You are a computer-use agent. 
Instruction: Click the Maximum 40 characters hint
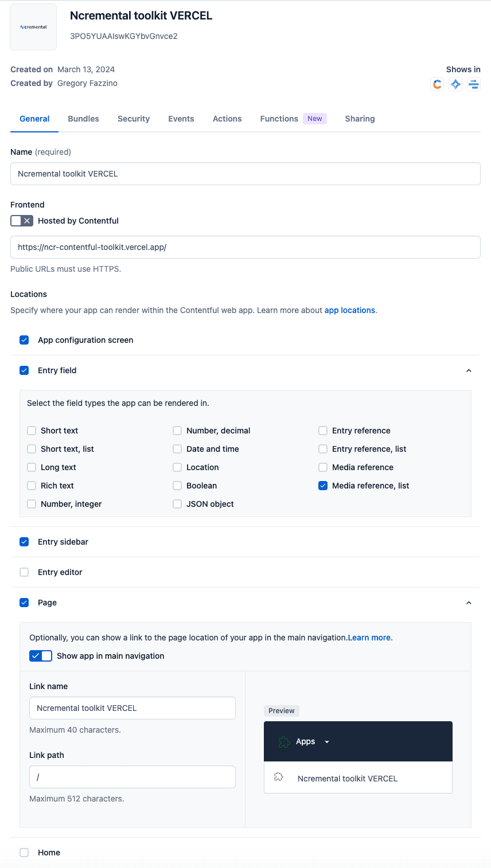point(75,730)
